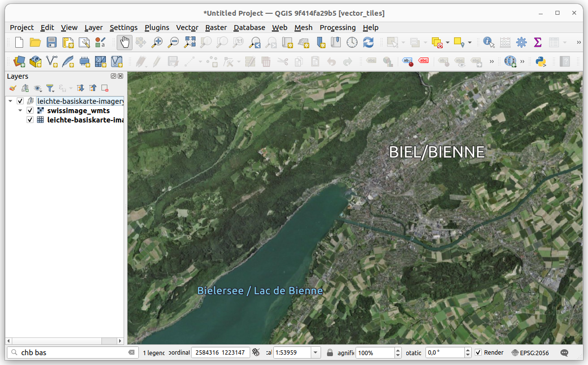The image size is (588, 365).
Task: Open the map scale dropdown
Action: click(x=315, y=353)
